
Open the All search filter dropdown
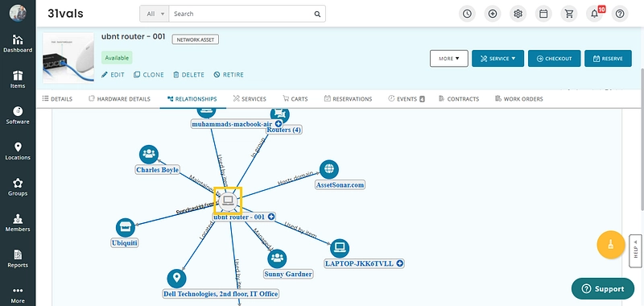[x=155, y=14]
